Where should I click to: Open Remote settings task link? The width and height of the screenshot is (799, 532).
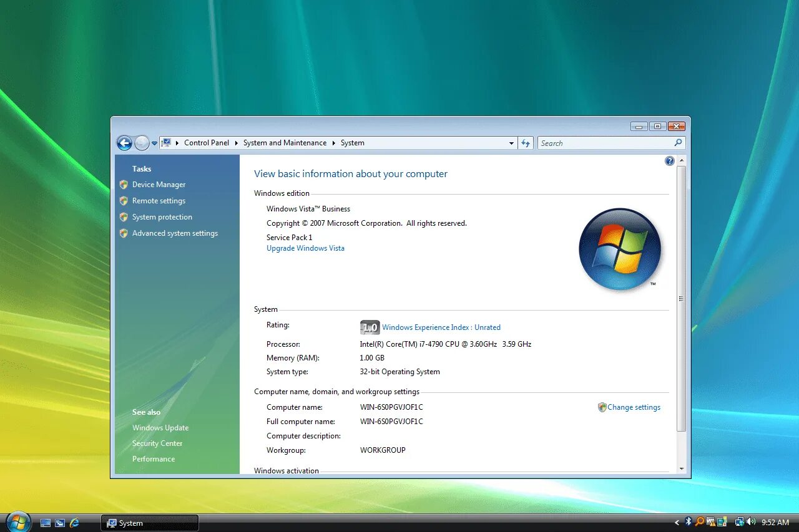[x=159, y=201]
